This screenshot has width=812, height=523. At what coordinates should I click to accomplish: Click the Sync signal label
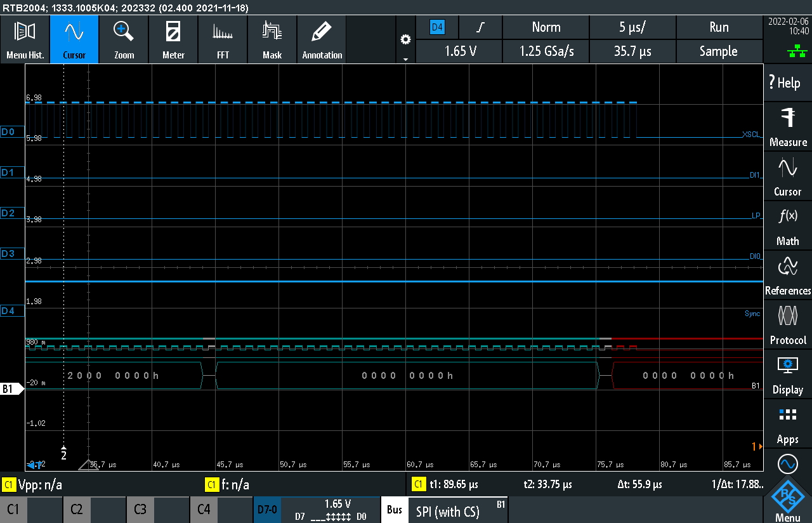tap(752, 314)
